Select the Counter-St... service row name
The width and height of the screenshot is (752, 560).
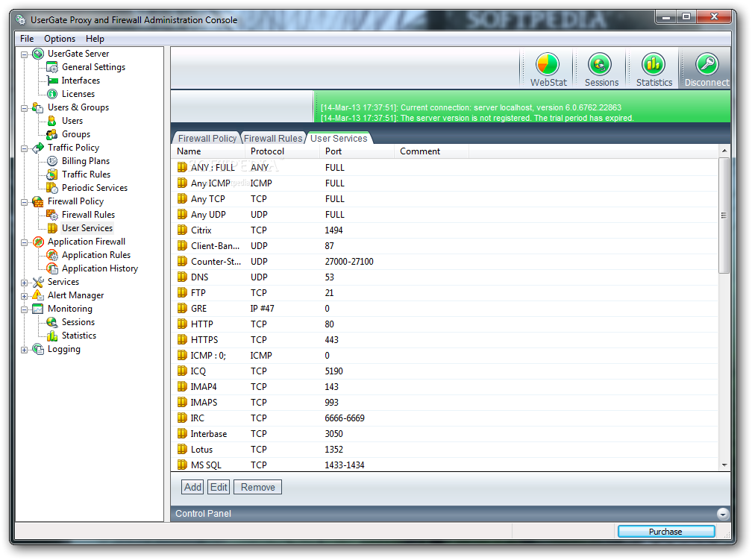(x=216, y=262)
